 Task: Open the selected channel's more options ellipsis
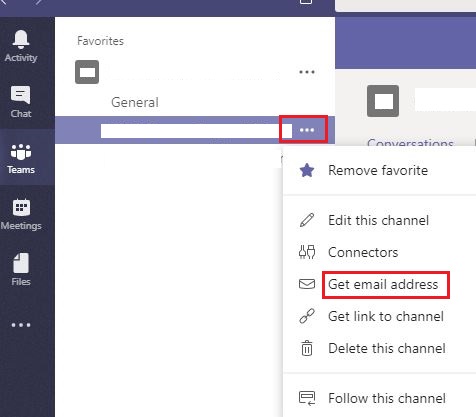click(x=307, y=130)
